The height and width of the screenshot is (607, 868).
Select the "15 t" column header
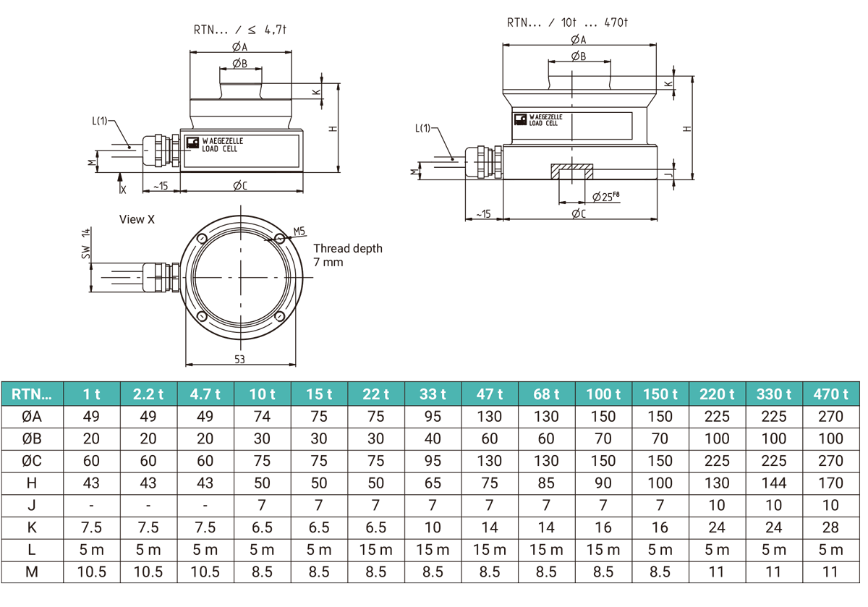[x=319, y=394]
